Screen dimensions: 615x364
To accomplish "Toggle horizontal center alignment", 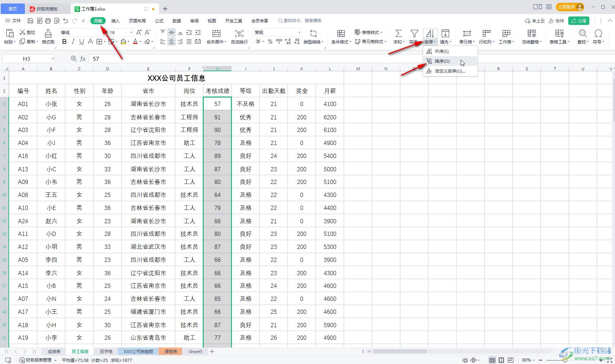I will [x=171, y=42].
